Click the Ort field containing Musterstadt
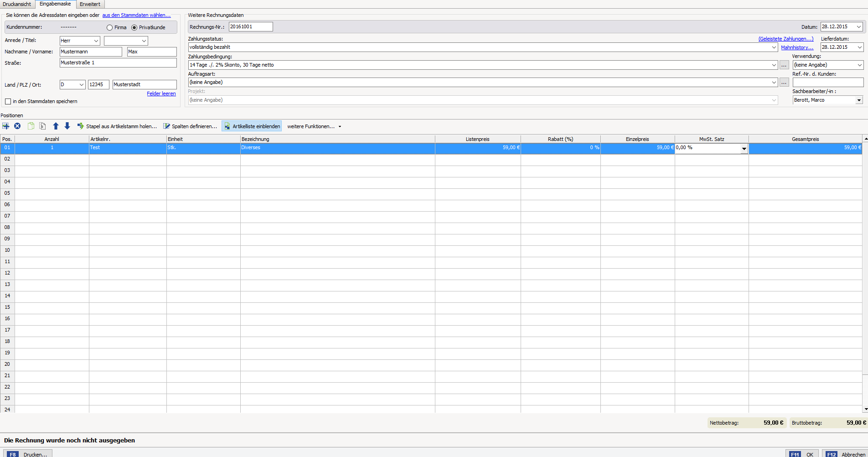The width and height of the screenshot is (868, 457). (x=145, y=85)
